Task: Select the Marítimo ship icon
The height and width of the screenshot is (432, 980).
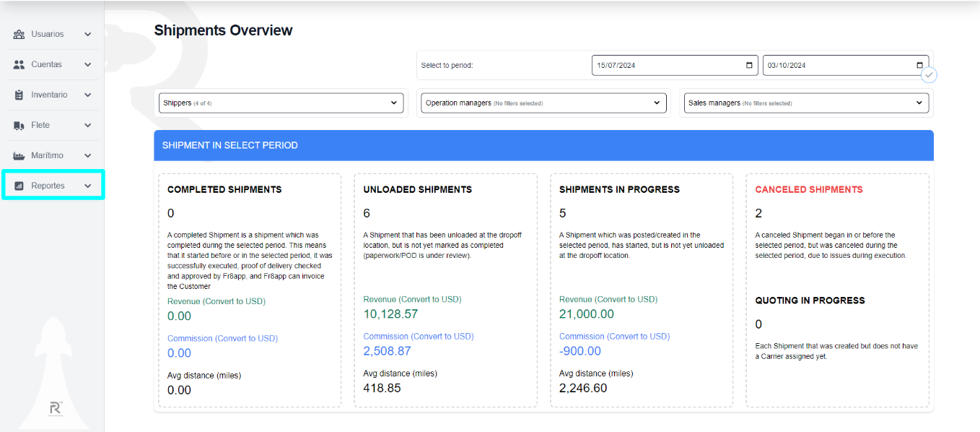Action: tap(17, 155)
